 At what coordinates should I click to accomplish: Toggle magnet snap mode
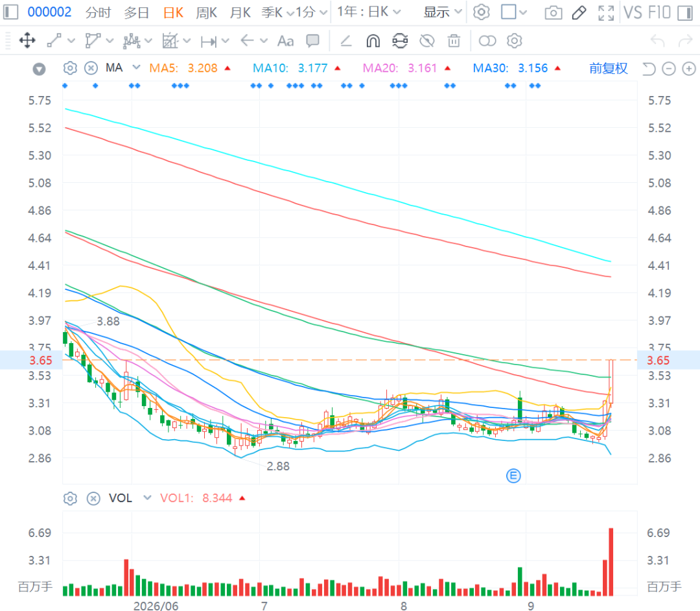(x=373, y=41)
